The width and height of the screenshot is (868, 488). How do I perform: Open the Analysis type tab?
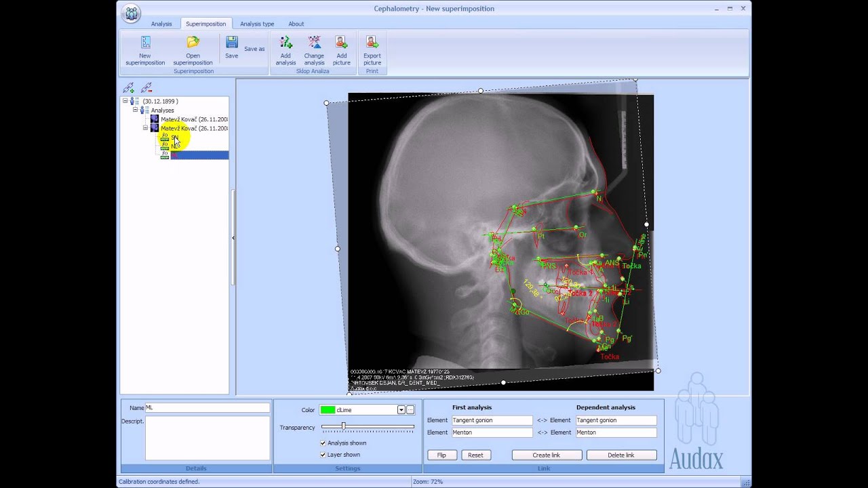[257, 24]
